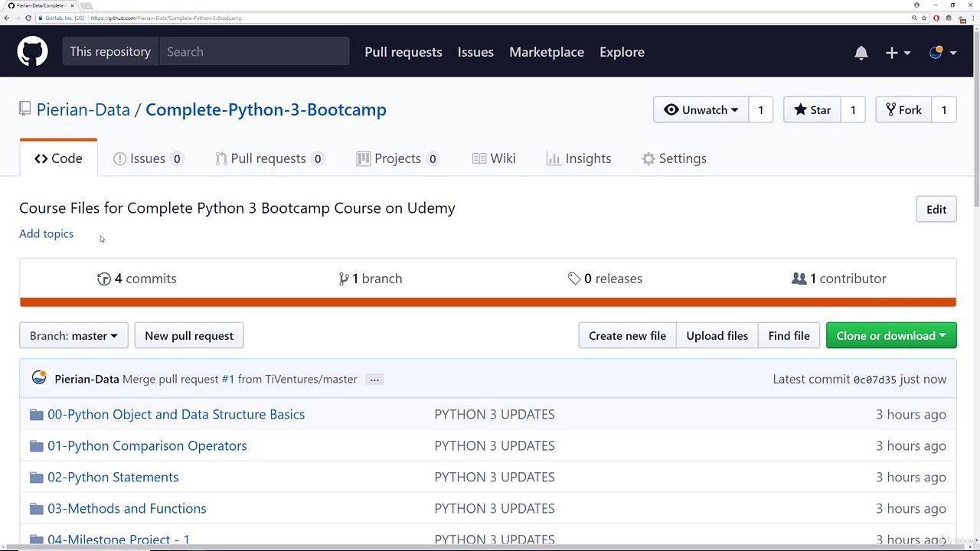Open the 02-Python Statements folder
This screenshot has height=551, width=980.
point(113,478)
